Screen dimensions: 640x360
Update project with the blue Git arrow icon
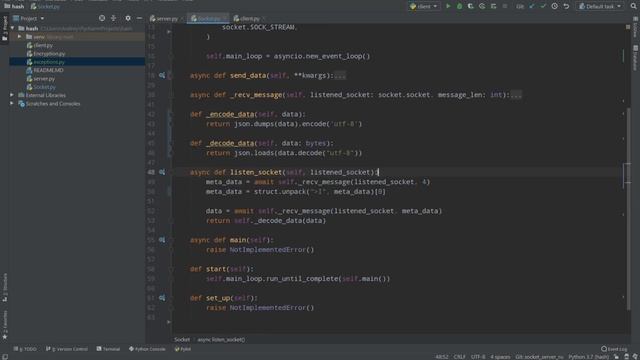[531, 6]
